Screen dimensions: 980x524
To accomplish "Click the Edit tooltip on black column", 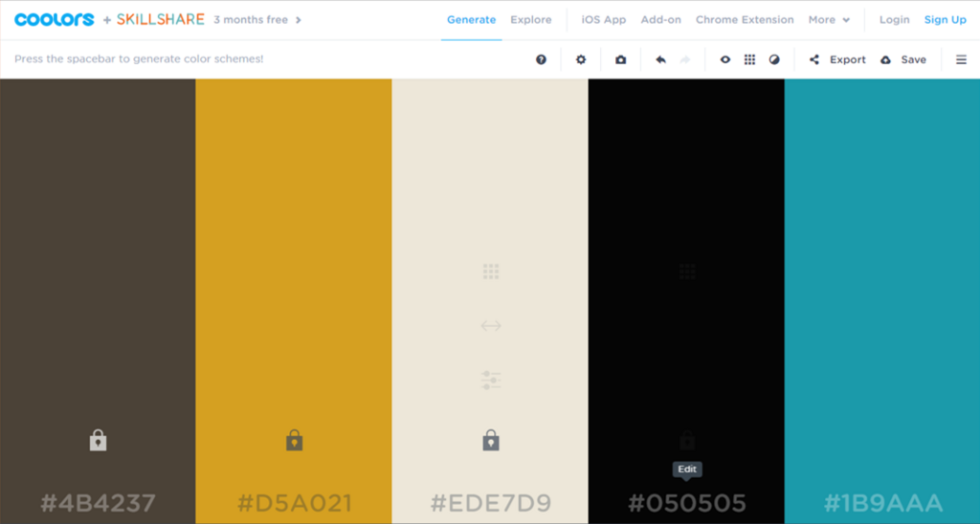I will 687,469.
